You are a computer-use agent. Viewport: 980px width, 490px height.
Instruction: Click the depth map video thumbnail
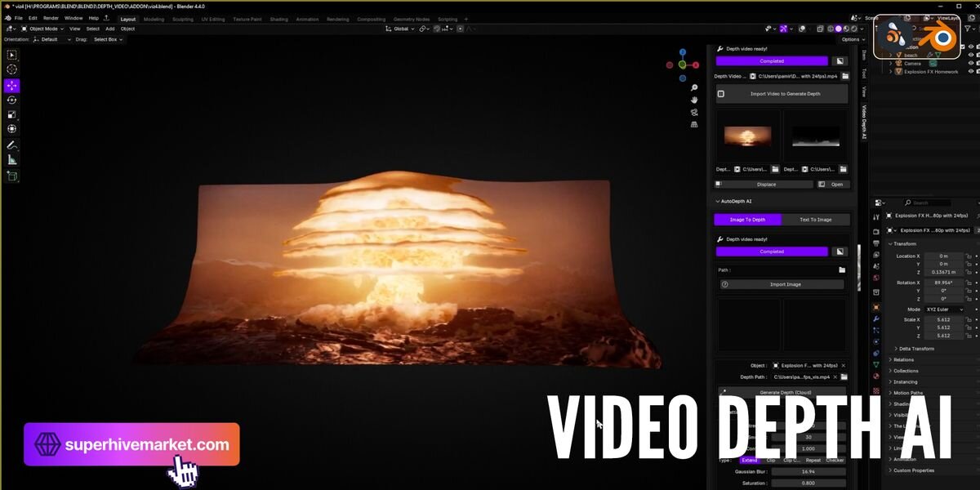pos(816,136)
